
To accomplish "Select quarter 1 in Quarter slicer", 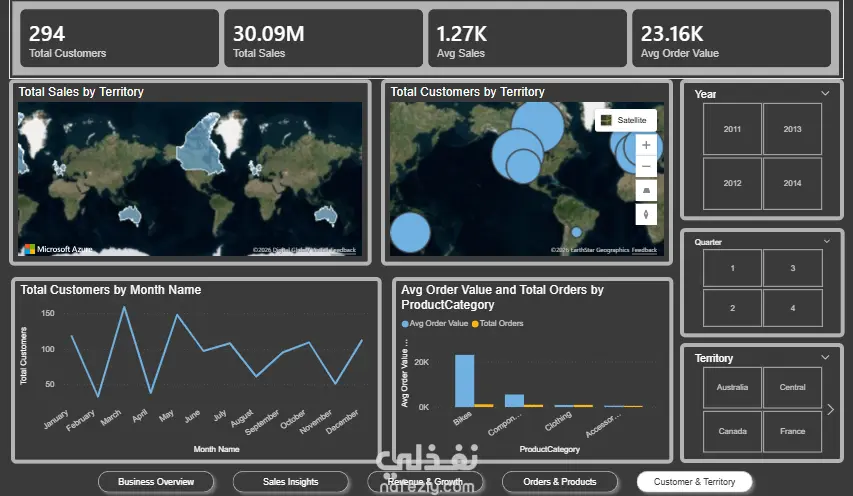I will point(732,268).
